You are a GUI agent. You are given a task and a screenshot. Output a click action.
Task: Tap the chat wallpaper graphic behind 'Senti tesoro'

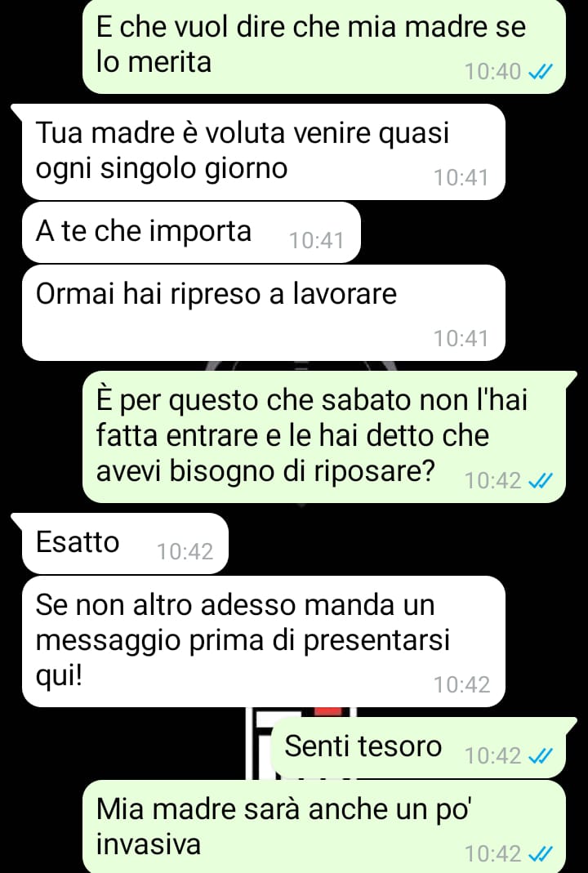(x=259, y=743)
